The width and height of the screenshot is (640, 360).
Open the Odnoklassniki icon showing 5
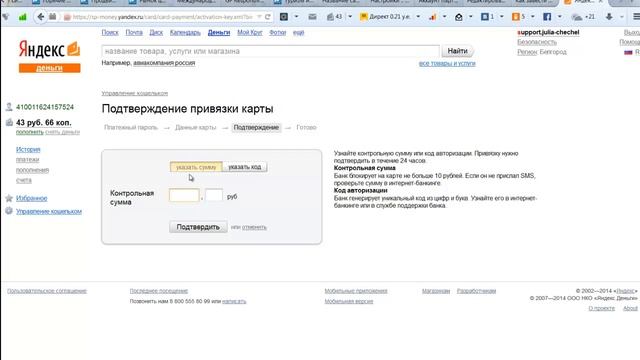click(x=519, y=17)
